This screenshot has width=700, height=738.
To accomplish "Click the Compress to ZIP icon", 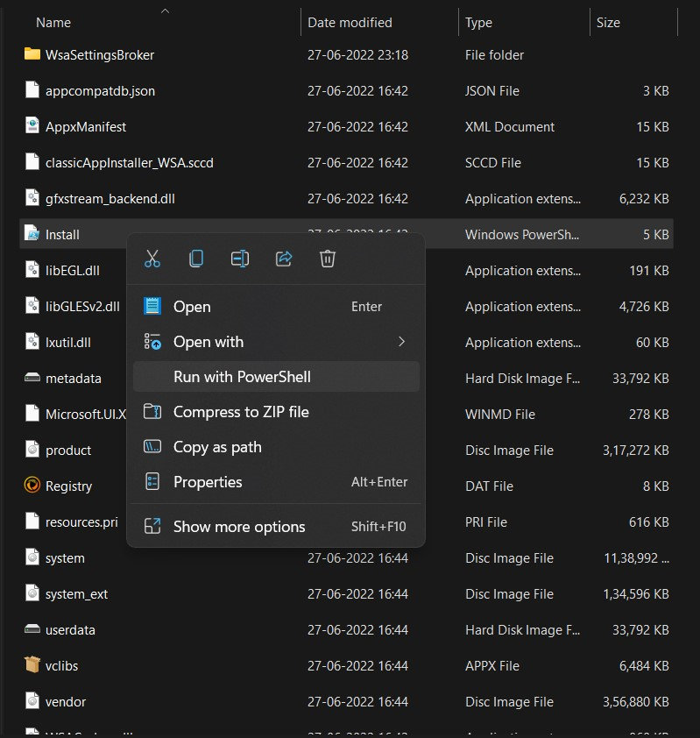I will pos(152,411).
